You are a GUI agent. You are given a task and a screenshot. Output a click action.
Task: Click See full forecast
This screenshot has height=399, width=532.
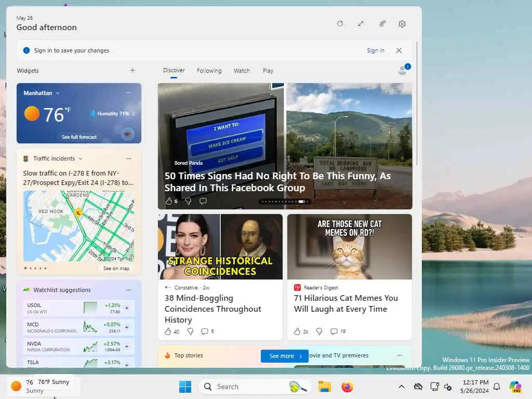coord(79,137)
